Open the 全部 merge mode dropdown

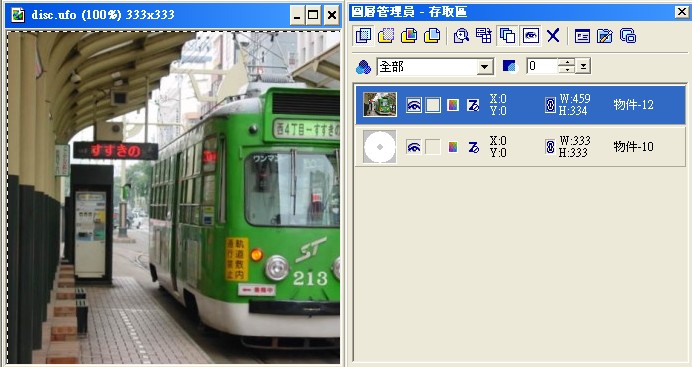pyautogui.click(x=485, y=67)
